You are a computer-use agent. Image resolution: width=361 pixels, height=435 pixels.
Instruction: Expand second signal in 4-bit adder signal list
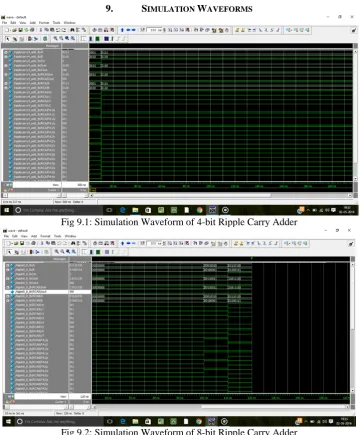point(5,57)
